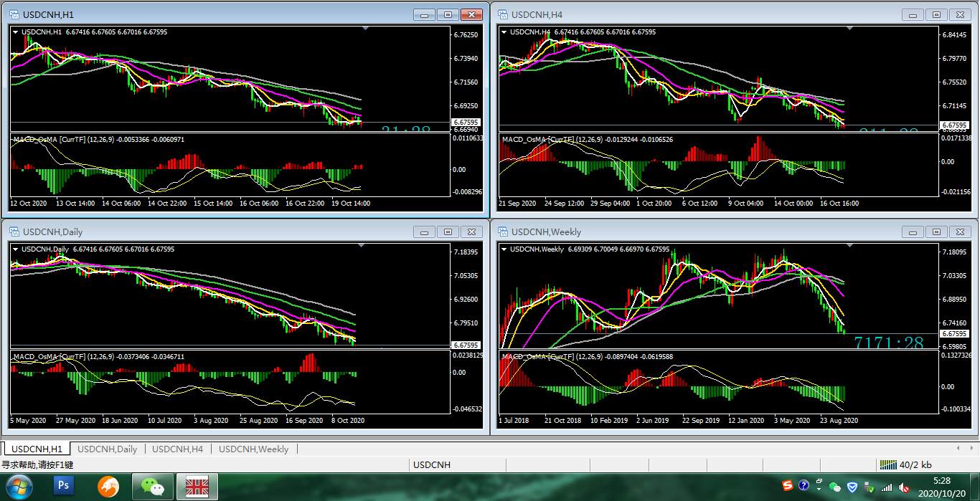
Task: Click the network signal tray icon
Action: (x=887, y=487)
